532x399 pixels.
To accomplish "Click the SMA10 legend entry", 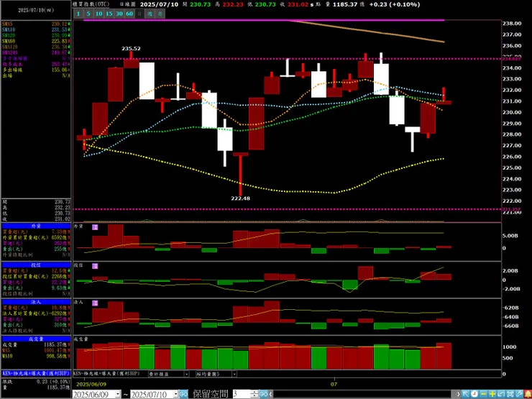I will click(36, 30).
